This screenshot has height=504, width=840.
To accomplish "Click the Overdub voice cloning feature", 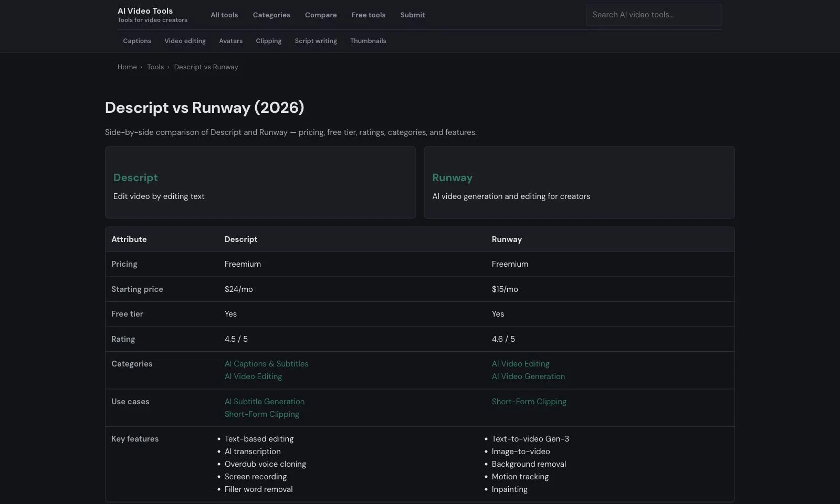I will pyautogui.click(x=265, y=464).
